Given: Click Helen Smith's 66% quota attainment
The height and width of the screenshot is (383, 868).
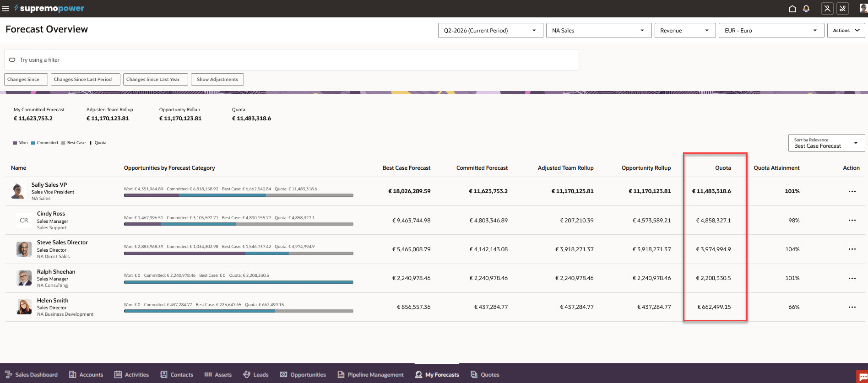Looking at the screenshot, I should pyautogui.click(x=794, y=307).
